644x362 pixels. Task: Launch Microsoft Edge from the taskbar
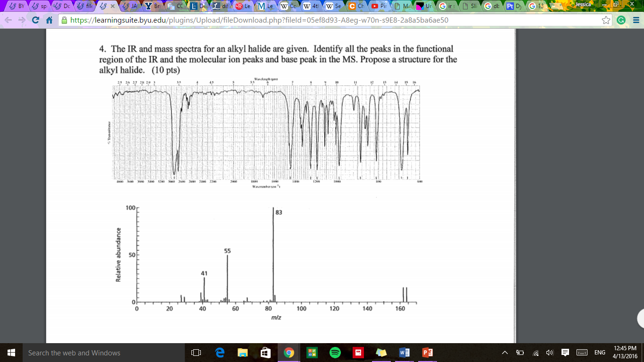point(220,353)
